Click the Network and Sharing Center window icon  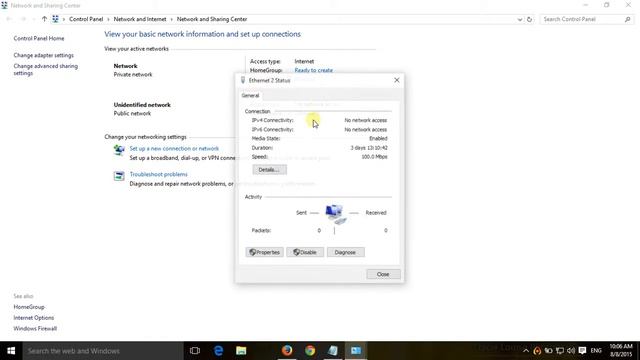[x=4, y=5]
